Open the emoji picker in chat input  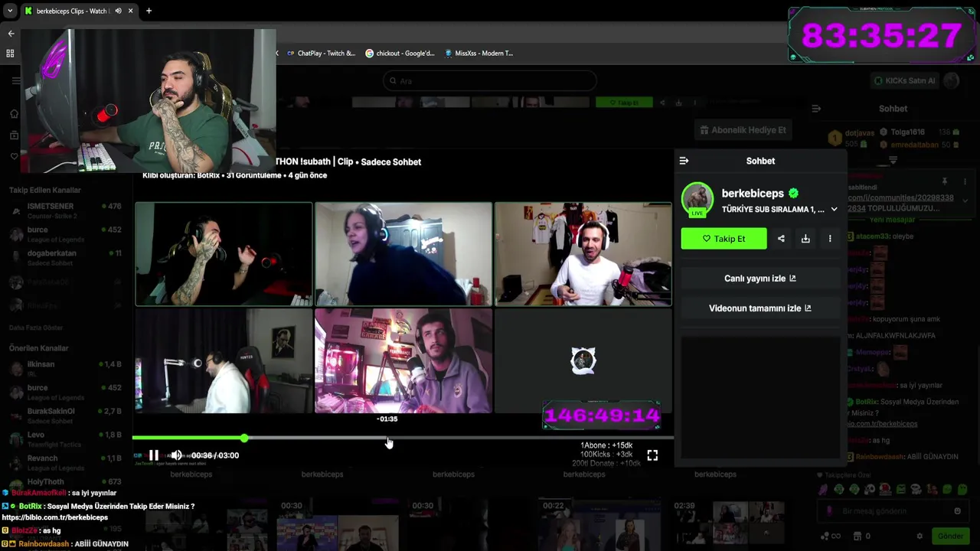957,511
